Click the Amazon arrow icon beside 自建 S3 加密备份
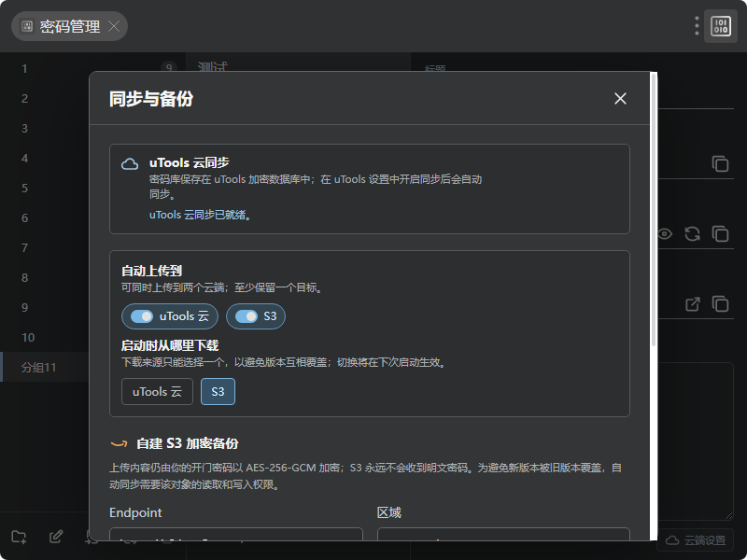The width and height of the screenshot is (747, 560). tap(119, 444)
